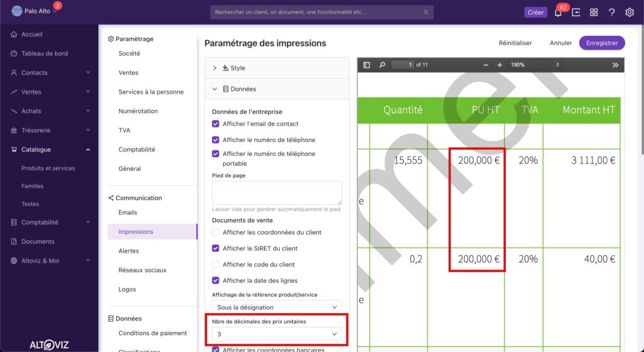Click the Accueil home icon
This screenshot has height=352, width=644.
14,35
